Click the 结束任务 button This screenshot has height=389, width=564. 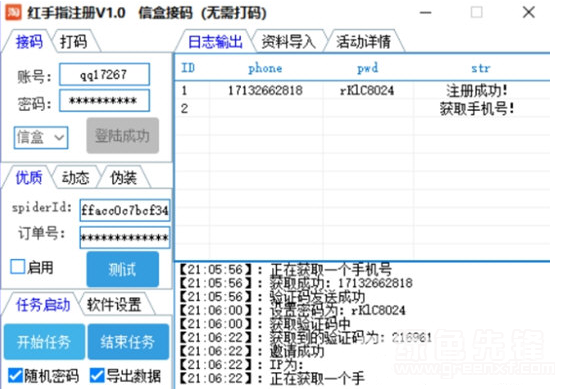128,341
